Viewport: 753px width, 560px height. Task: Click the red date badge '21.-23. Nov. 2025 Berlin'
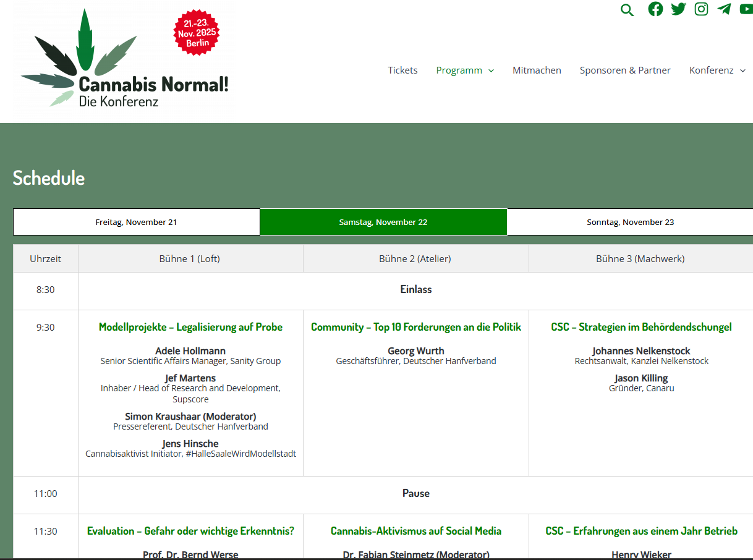197,32
